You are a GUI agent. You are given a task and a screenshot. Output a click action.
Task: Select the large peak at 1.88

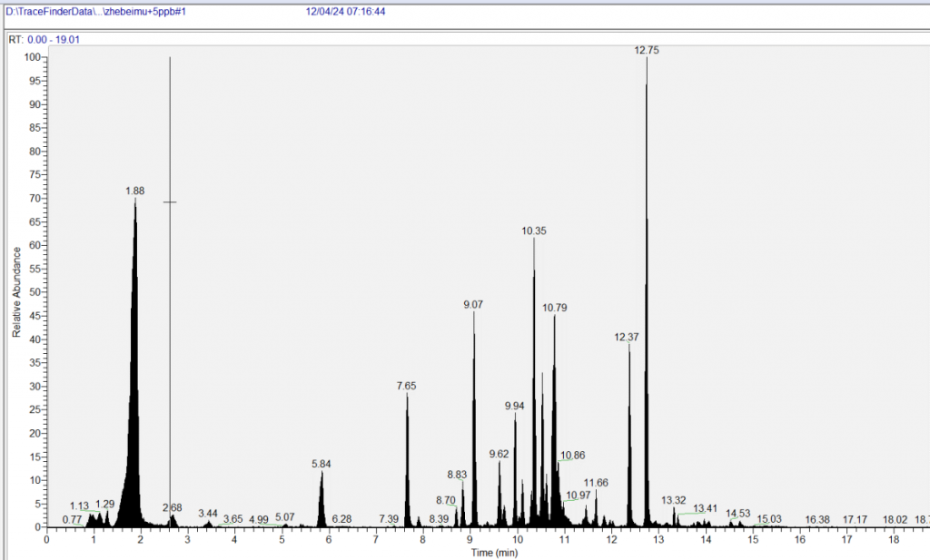click(x=134, y=192)
